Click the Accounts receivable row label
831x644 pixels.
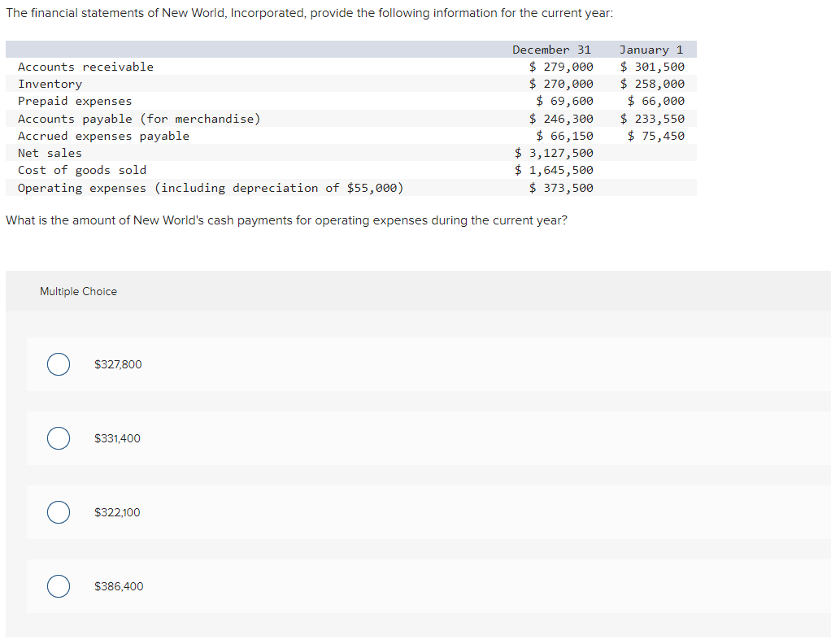pyautogui.click(x=85, y=67)
